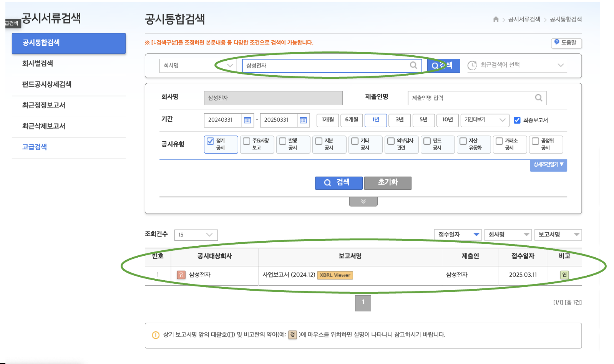614x364 pixels.
Task: Enable the 공정위공시 checkbox
Action: pyautogui.click(x=536, y=141)
